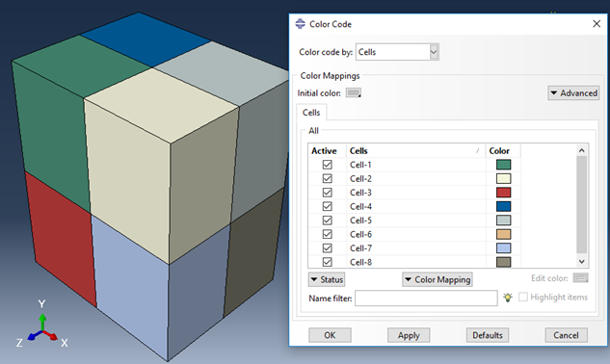Click into the Name filter field

(x=426, y=299)
